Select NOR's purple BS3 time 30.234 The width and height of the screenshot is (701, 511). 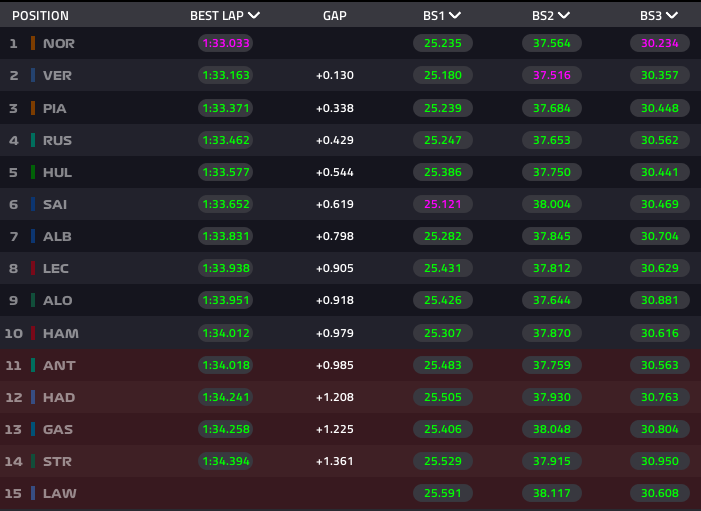659,44
